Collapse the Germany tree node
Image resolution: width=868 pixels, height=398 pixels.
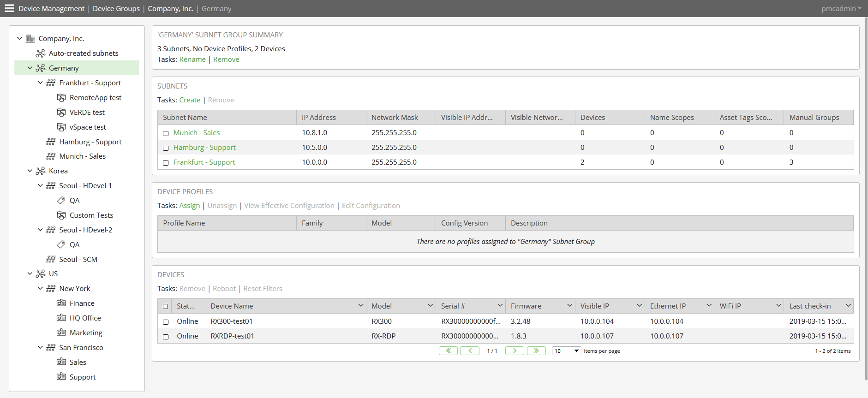click(x=30, y=68)
